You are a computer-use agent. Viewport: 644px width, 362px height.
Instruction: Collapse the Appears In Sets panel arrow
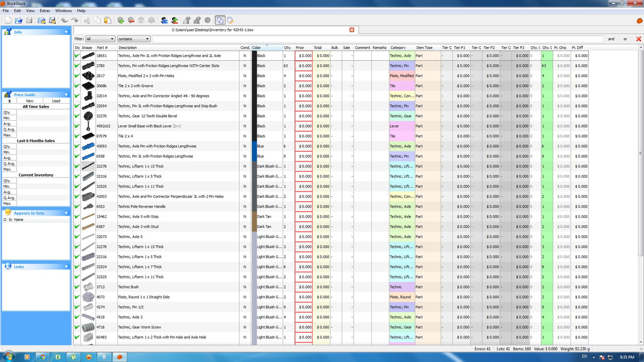pyautogui.click(x=66, y=213)
